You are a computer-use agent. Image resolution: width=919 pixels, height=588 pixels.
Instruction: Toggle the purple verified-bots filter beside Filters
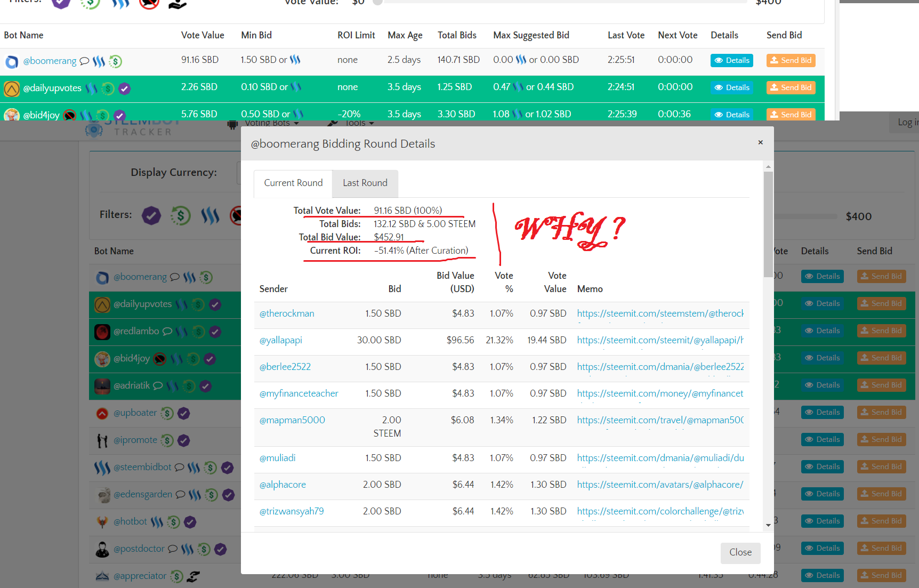click(x=151, y=215)
